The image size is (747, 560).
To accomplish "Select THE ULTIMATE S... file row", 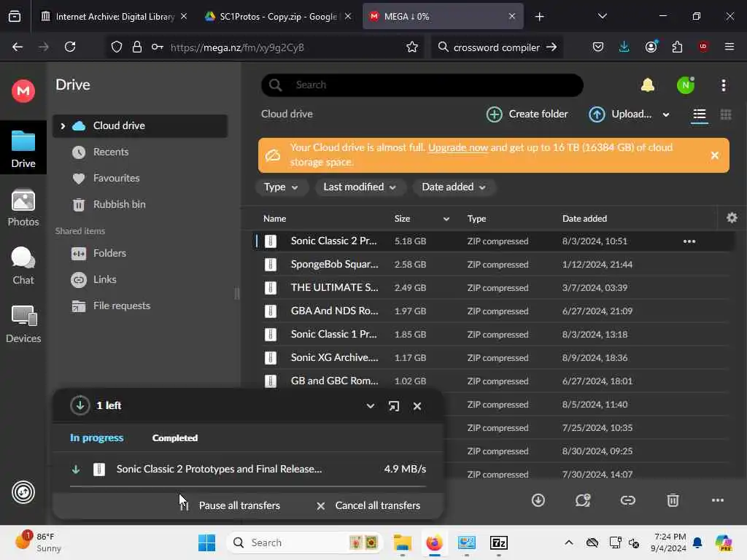I will pyautogui.click(x=493, y=287).
